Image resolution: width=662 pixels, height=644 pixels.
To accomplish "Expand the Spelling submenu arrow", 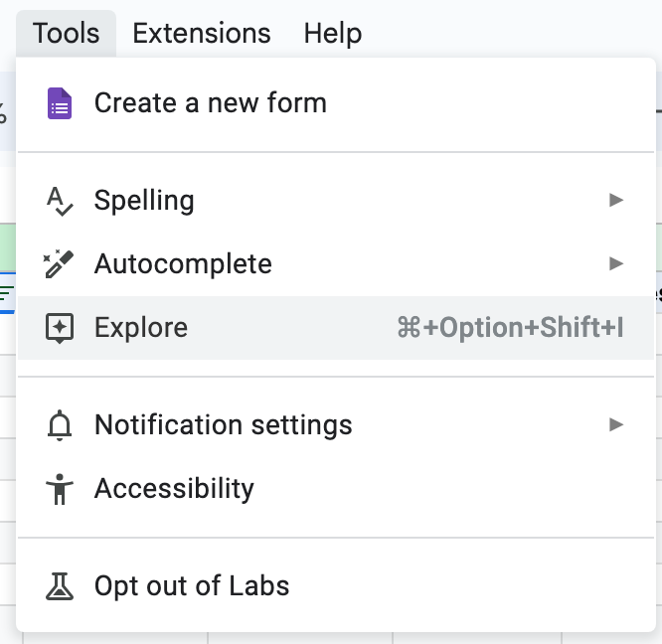I will pyautogui.click(x=616, y=201).
